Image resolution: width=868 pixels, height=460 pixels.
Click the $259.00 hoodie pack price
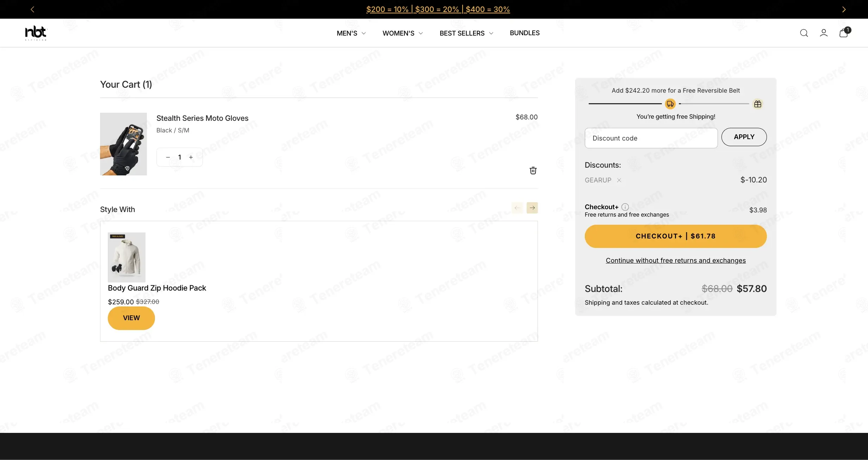point(121,302)
